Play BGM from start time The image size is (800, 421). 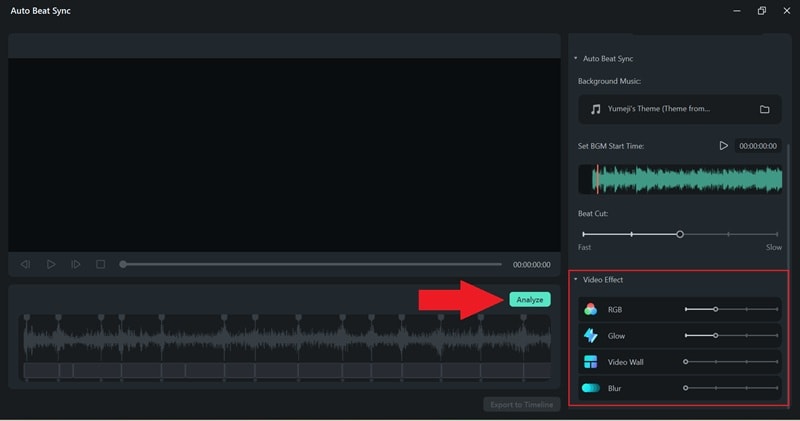(x=723, y=146)
